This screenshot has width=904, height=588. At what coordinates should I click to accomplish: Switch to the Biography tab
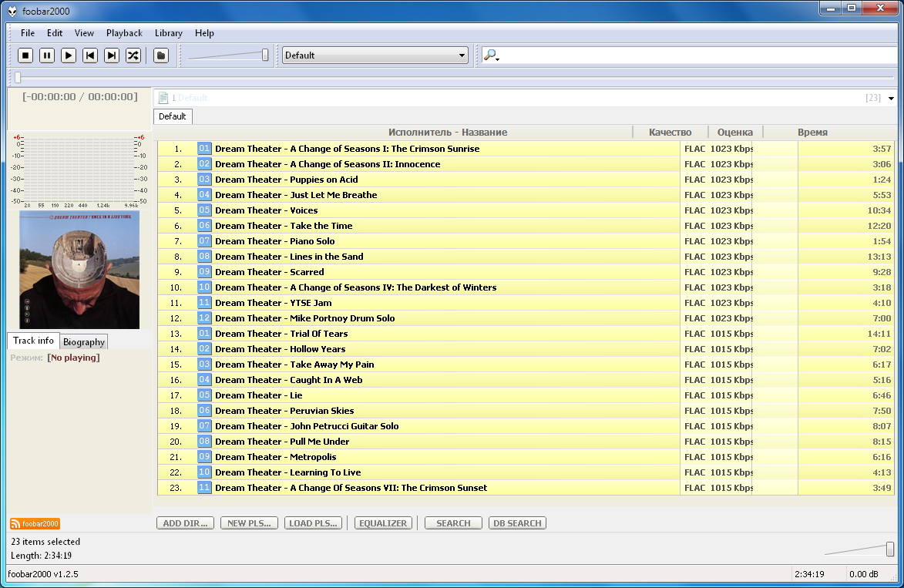coord(84,342)
